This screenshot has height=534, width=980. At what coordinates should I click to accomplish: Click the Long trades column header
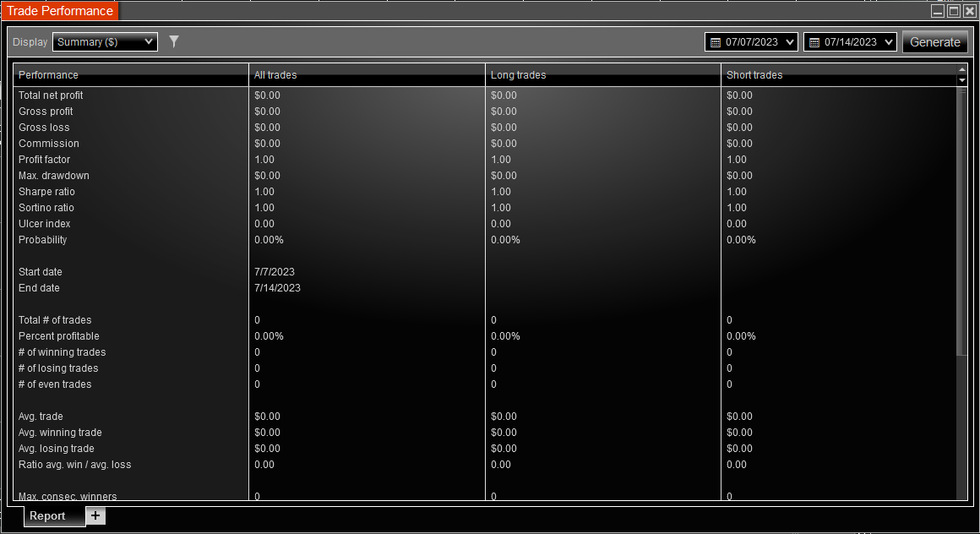coord(603,75)
